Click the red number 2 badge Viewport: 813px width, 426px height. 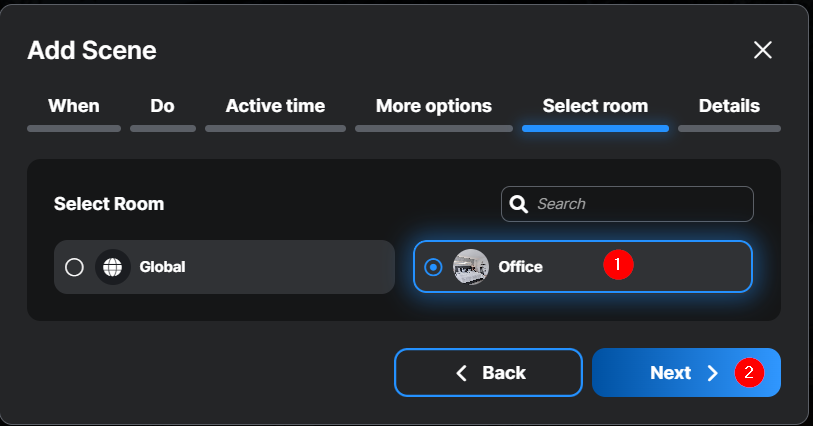click(749, 373)
